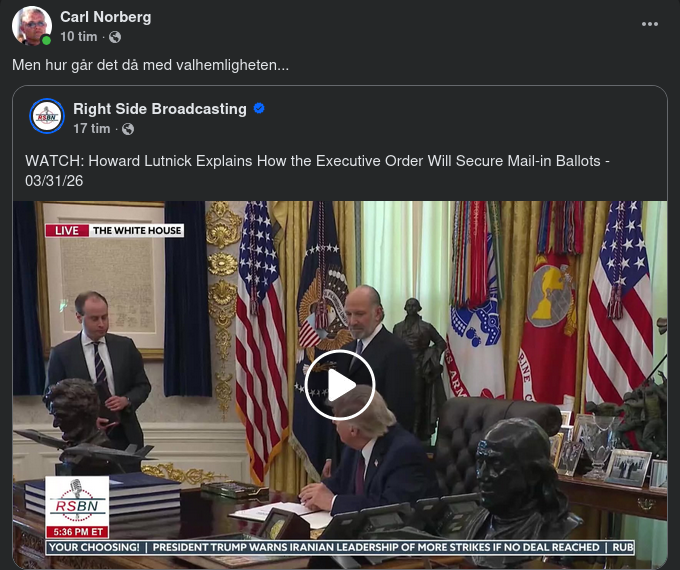Image resolution: width=680 pixels, height=570 pixels.
Task: Open the post's '10 tim' timestamp link
Action: point(78,37)
